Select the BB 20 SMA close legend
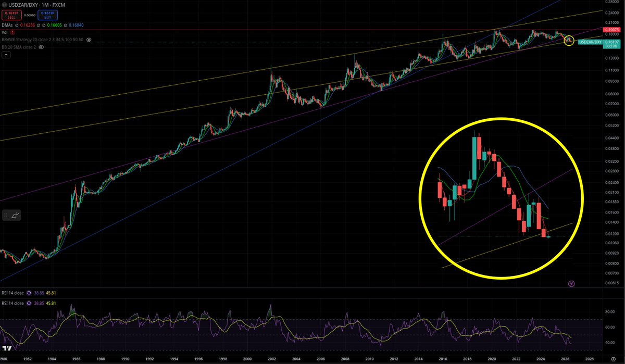 point(19,47)
